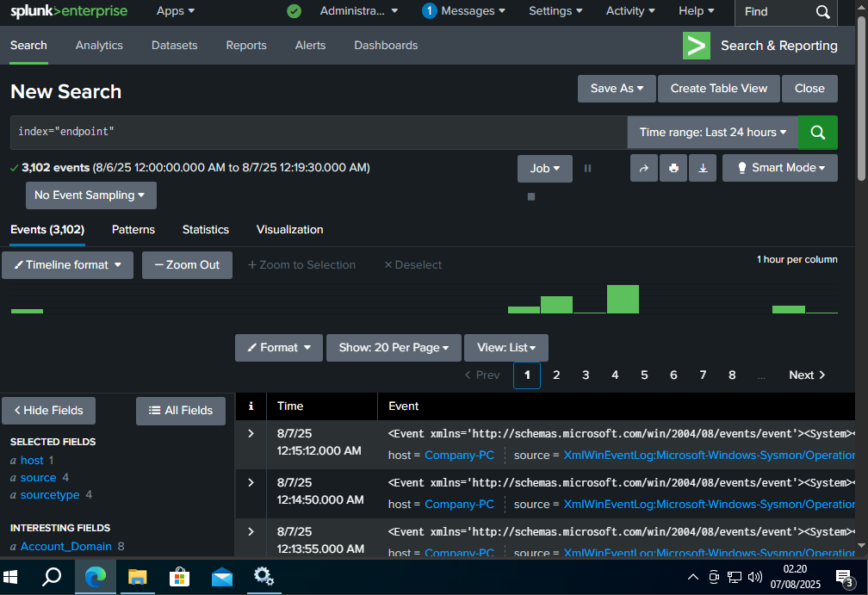Go to the Reports tab
868x595 pixels.
click(246, 46)
